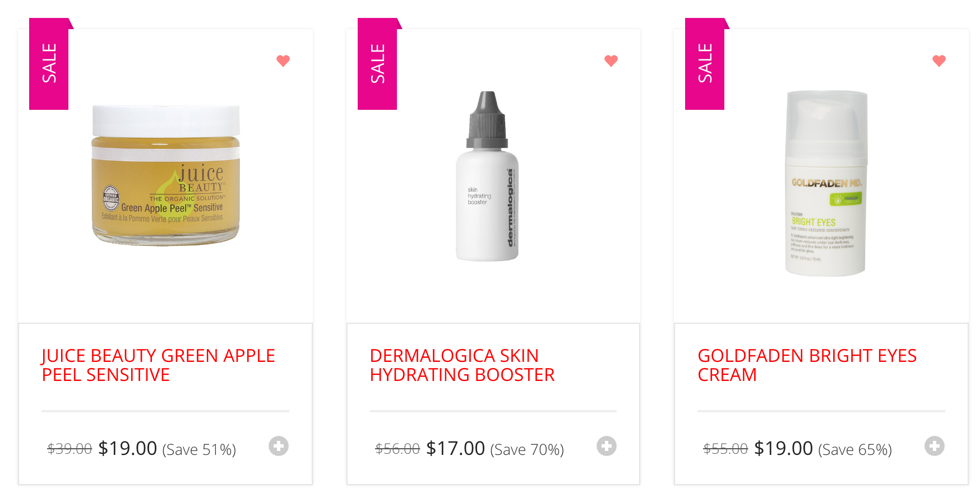Add Goldfaden Bright Eyes Cream via plus icon
The image size is (980, 493).
(x=935, y=446)
